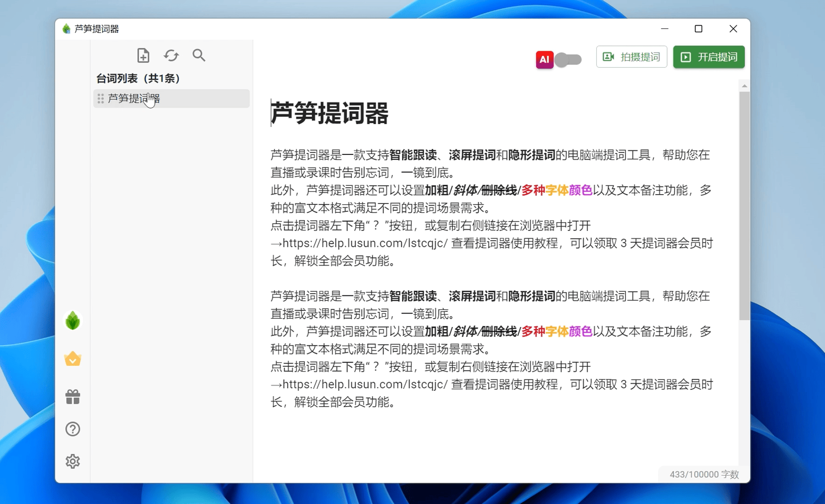825x504 pixels.
Task: Click the 台词列表 header label
Action: click(x=139, y=78)
